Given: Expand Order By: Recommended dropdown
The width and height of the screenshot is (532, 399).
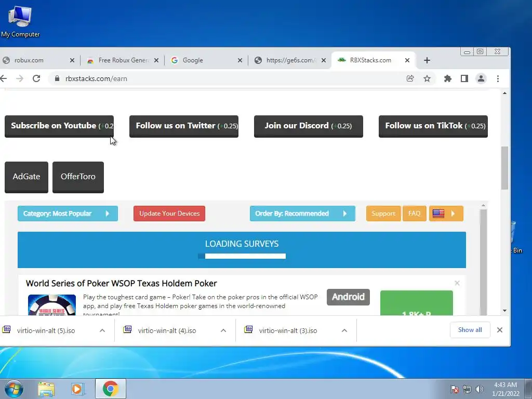Looking at the screenshot, I should click(303, 214).
